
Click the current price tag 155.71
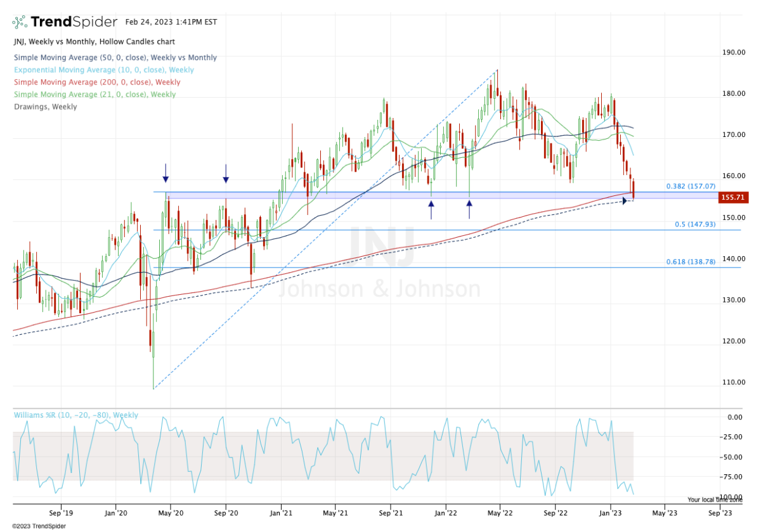point(732,198)
